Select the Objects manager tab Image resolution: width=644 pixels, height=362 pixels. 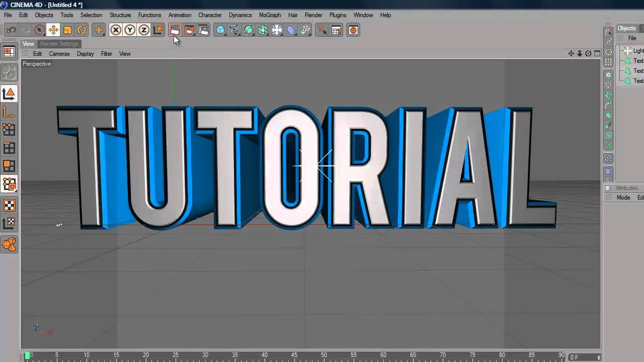click(x=626, y=28)
